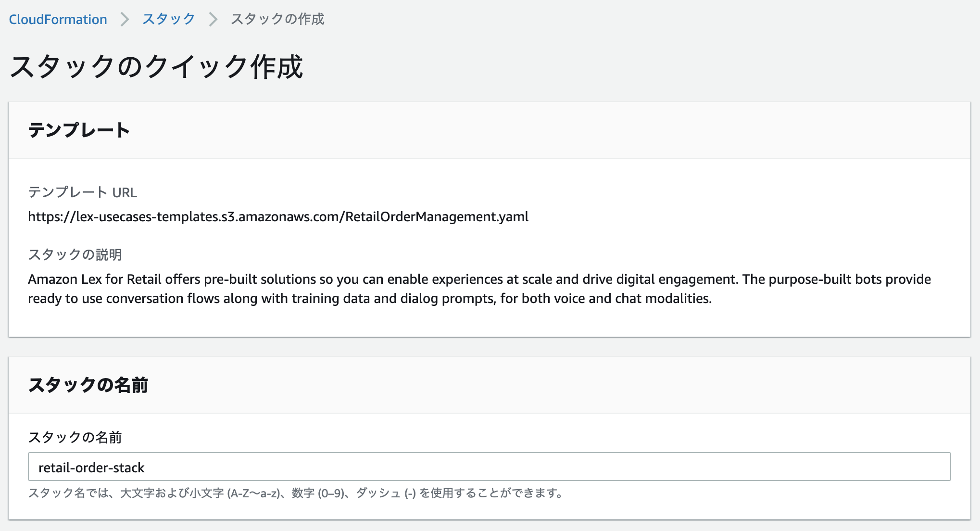Click the bold スタックの名前 section header

pyautogui.click(x=88, y=385)
